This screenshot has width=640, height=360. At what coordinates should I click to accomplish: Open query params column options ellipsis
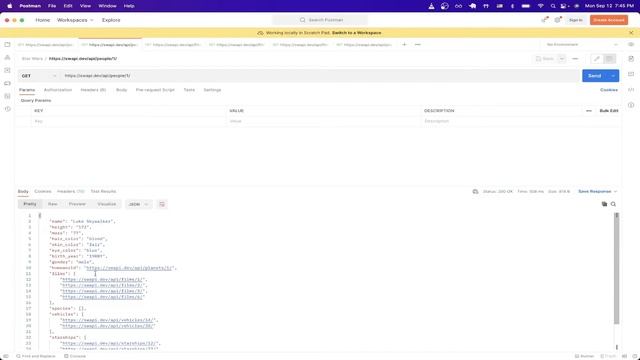point(589,111)
